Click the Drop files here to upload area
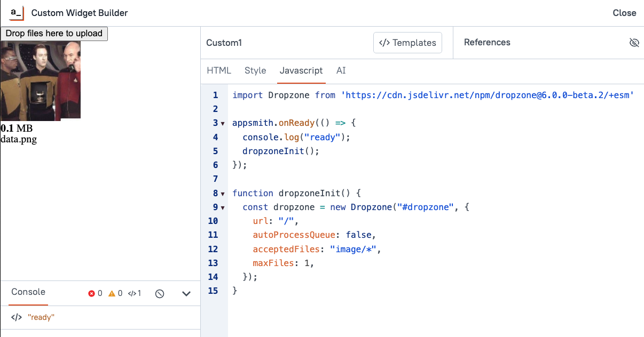This screenshot has width=644, height=337. tap(54, 33)
